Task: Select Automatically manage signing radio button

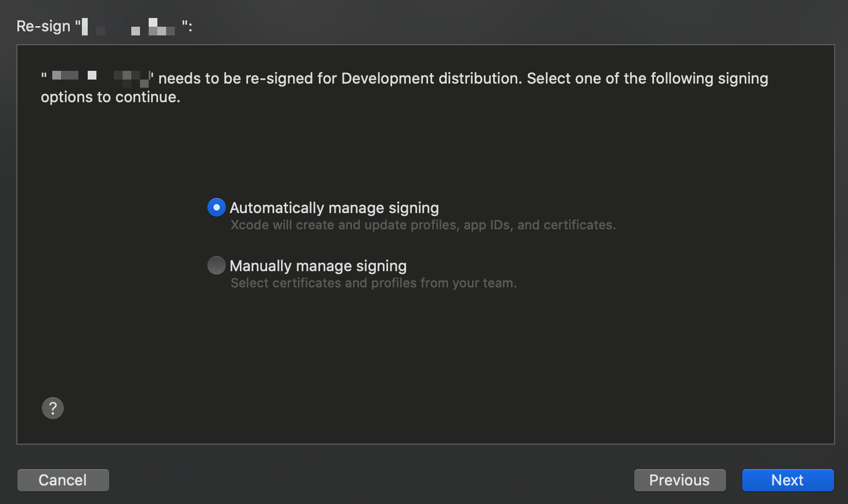Action: pyautogui.click(x=217, y=207)
